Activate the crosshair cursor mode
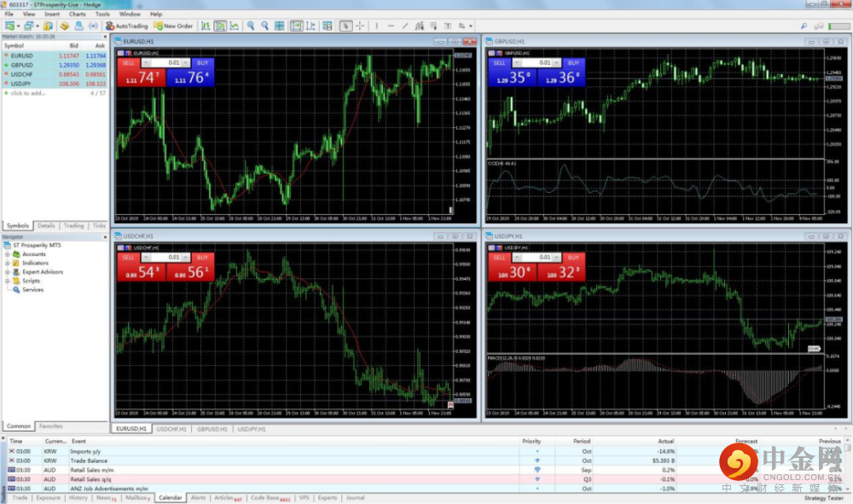 coord(360,26)
